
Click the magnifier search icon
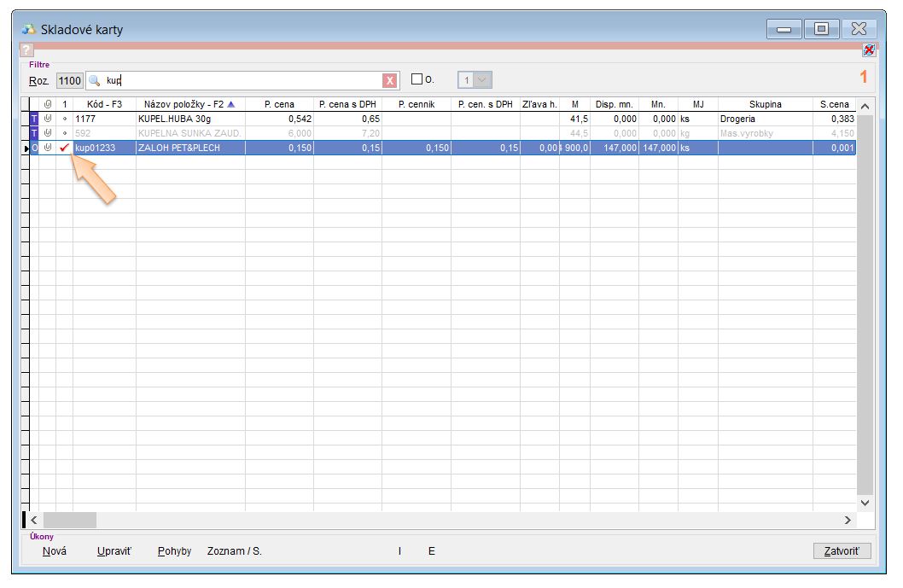(95, 80)
